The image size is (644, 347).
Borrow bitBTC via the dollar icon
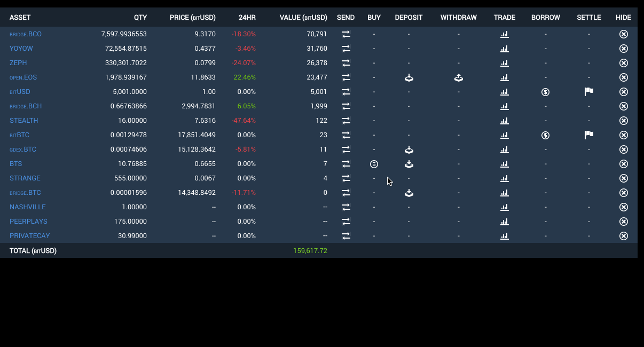point(545,135)
